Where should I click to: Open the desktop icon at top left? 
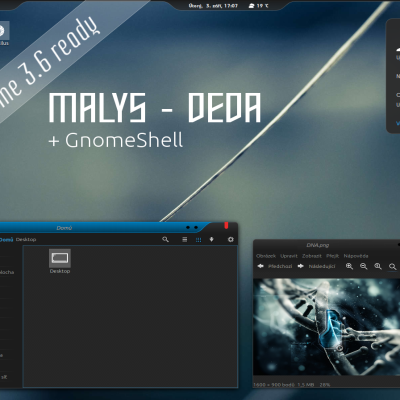[3, 33]
